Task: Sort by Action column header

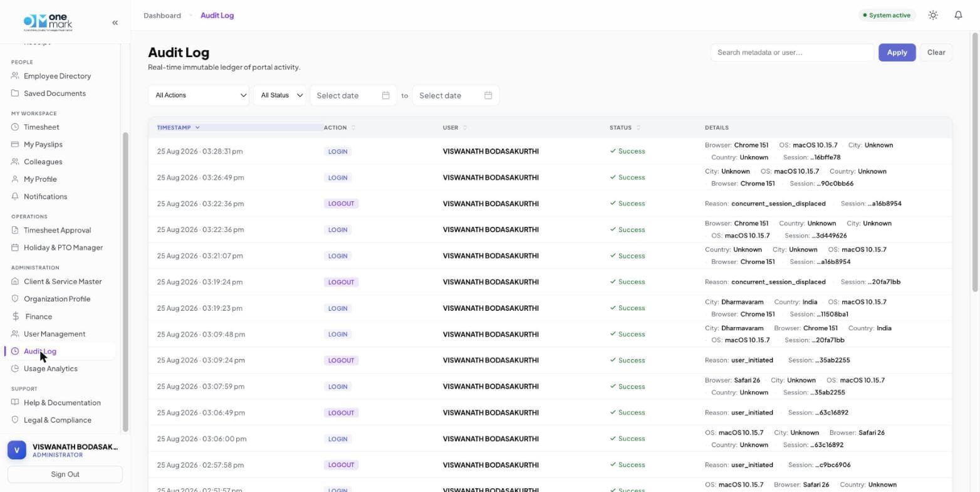Action: tap(340, 127)
